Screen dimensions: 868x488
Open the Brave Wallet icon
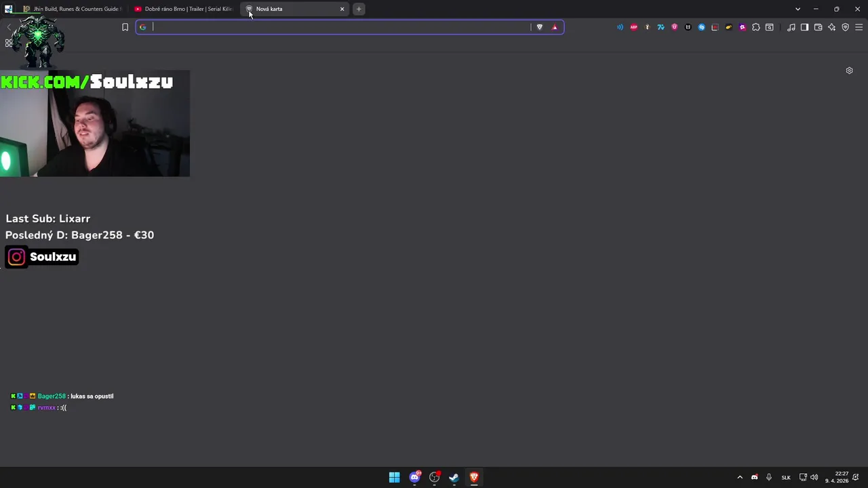(818, 27)
